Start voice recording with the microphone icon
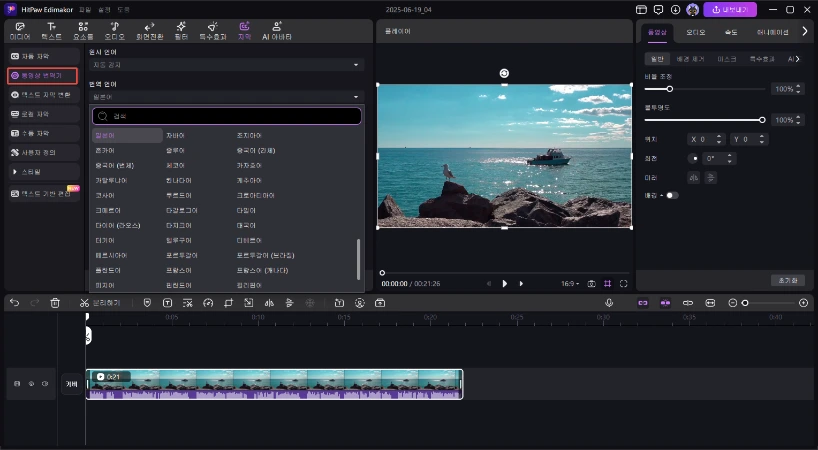 (609, 303)
